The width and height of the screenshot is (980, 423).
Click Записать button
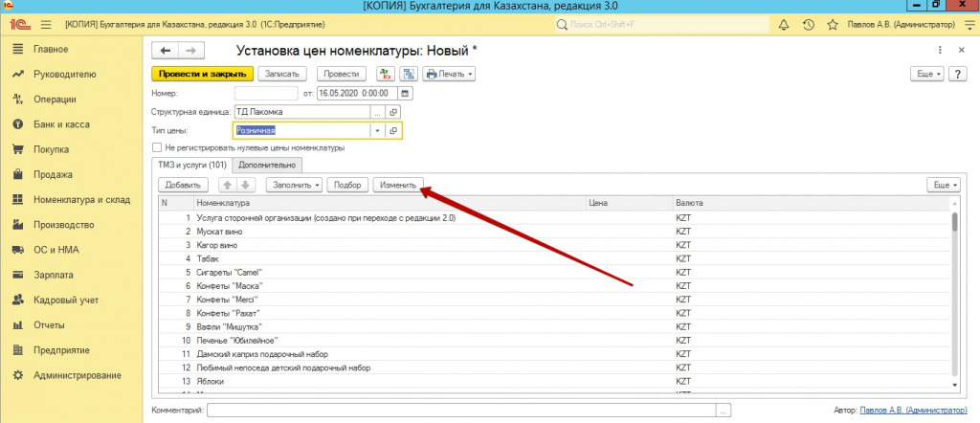coord(282,74)
